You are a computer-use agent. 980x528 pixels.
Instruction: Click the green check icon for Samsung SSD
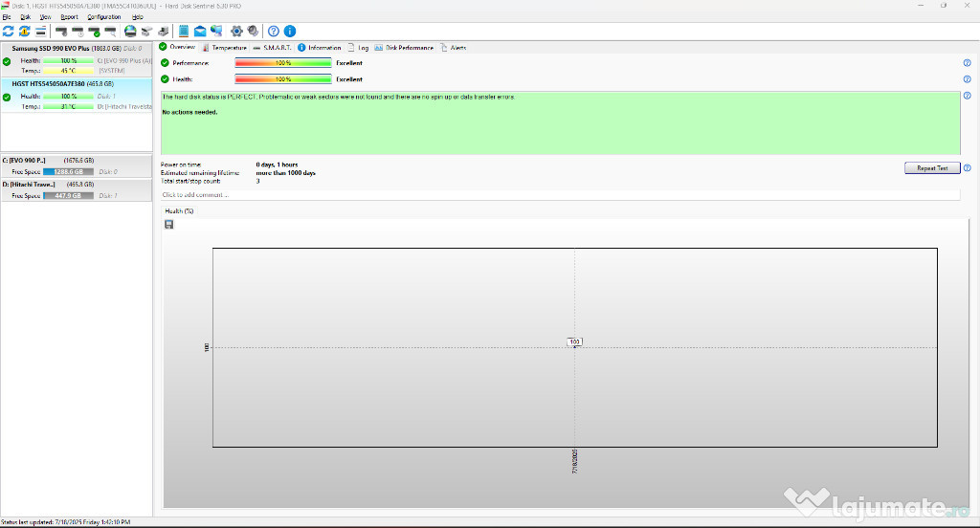7,61
